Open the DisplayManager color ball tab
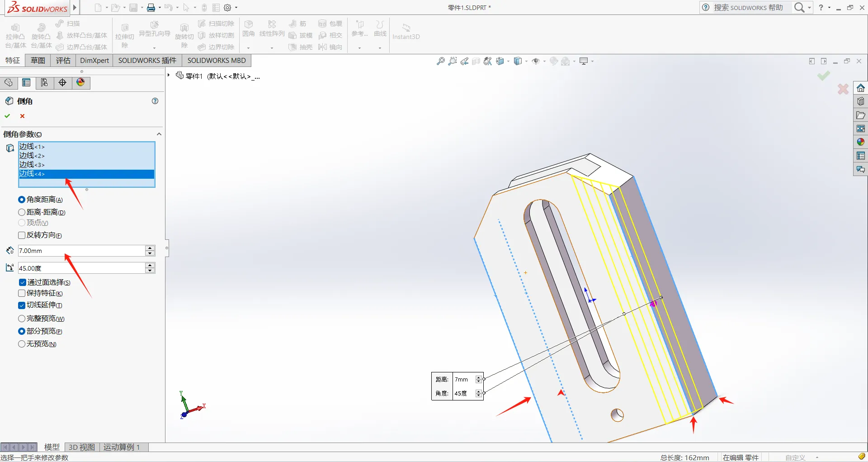This screenshot has width=868, height=462. coord(80,82)
